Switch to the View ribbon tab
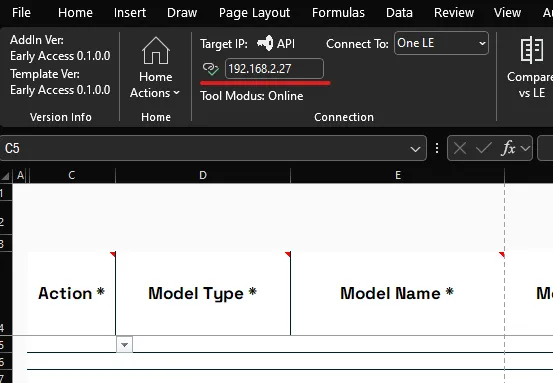 (507, 13)
